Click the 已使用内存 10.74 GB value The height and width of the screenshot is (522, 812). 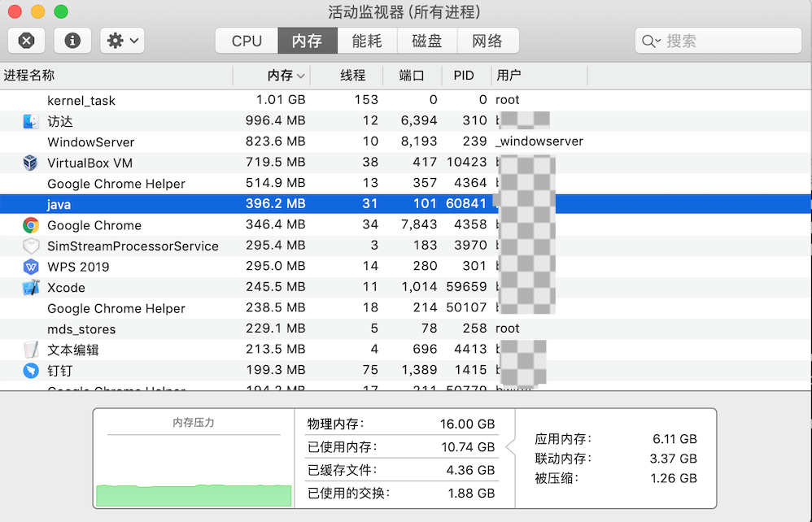coord(468,447)
